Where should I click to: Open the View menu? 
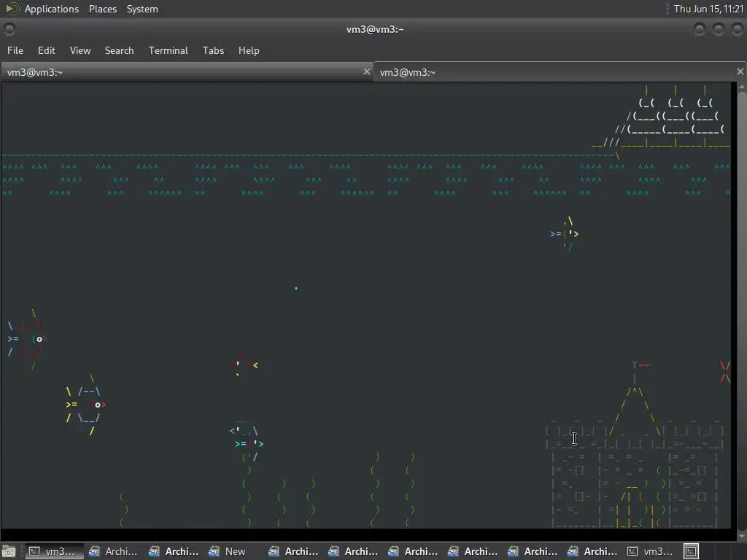click(x=80, y=50)
